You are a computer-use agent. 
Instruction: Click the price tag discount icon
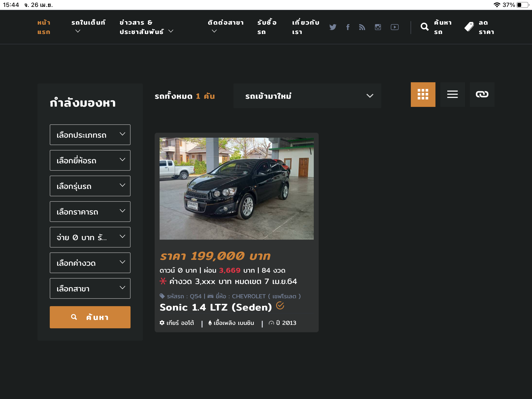tap(469, 27)
